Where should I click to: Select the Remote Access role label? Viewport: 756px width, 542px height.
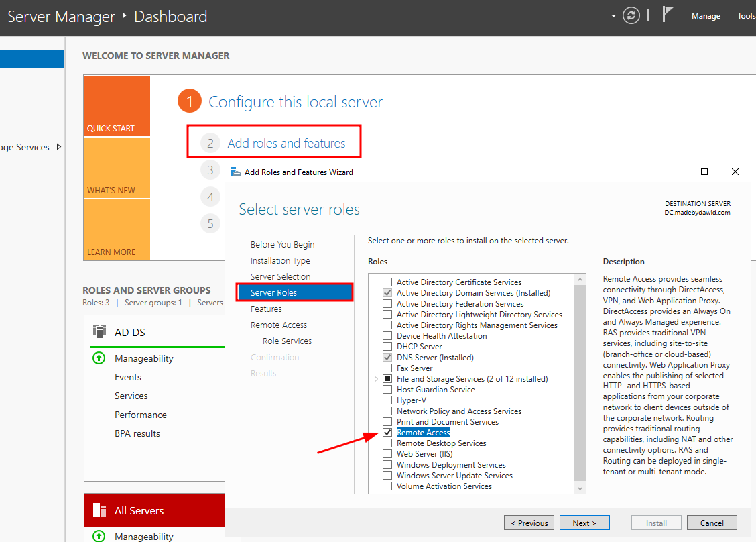pyautogui.click(x=424, y=433)
